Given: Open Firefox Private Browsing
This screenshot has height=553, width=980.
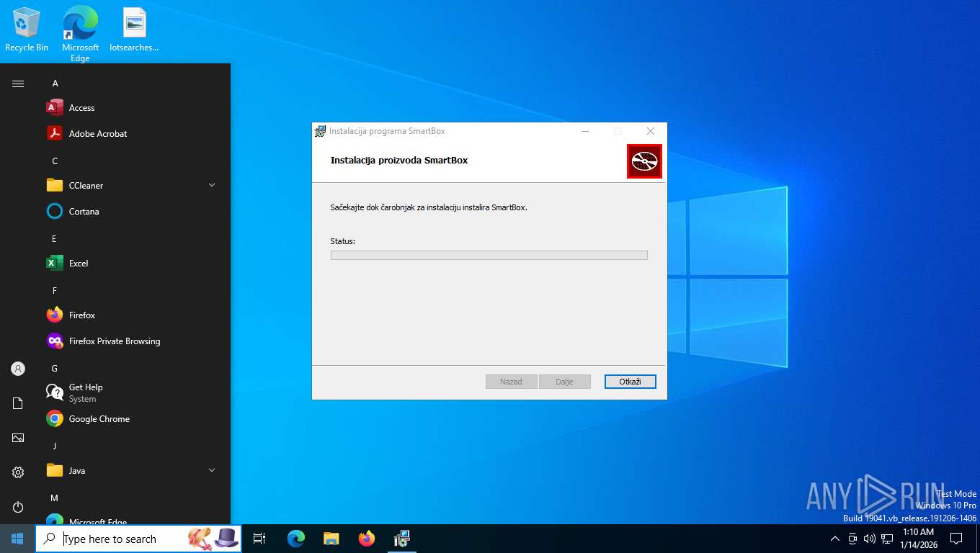Looking at the screenshot, I should pos(133,341).
